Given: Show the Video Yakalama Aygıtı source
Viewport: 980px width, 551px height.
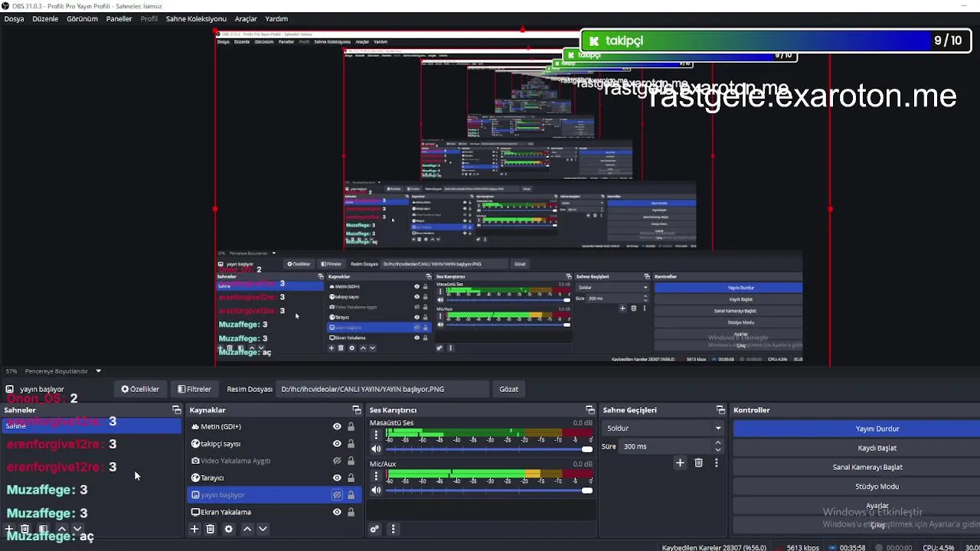Looking at the screenshot, I should (337, 461).
